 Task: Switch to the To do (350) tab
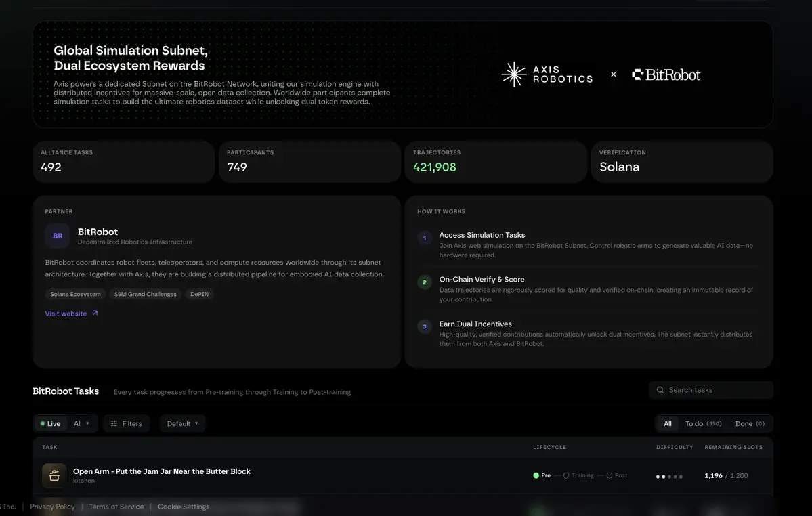point(703,423)
